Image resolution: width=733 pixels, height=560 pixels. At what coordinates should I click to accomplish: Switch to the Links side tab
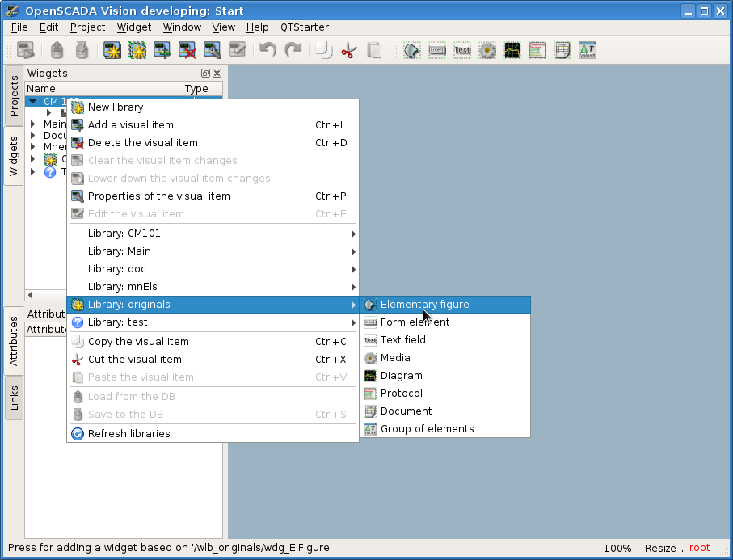(14, 398)
